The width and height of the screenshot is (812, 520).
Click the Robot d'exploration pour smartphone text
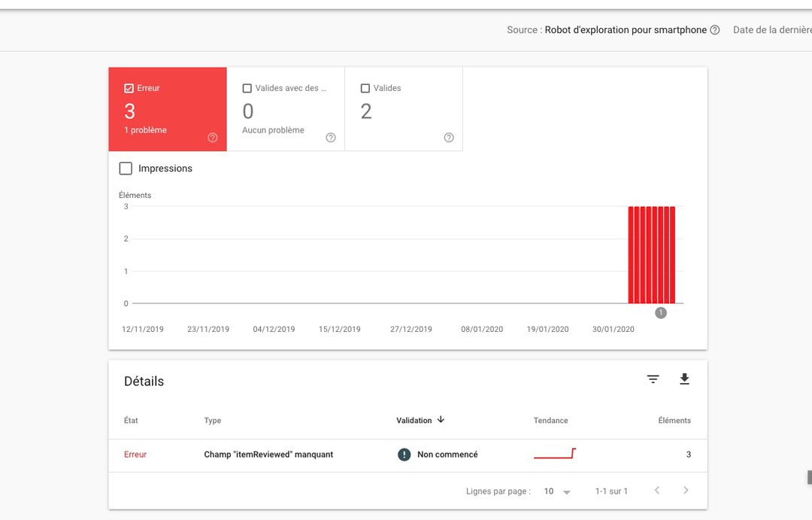point(626,30)
